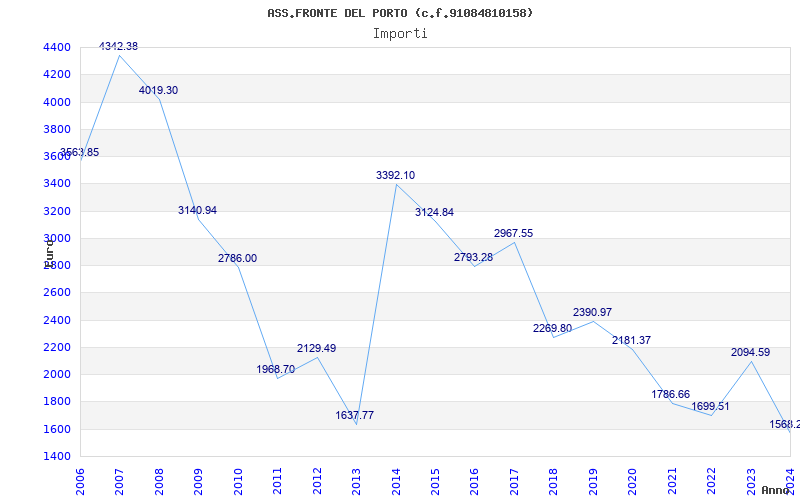Select the 2013 x-axis year label
800x500 pixels.
pos(356,482)
